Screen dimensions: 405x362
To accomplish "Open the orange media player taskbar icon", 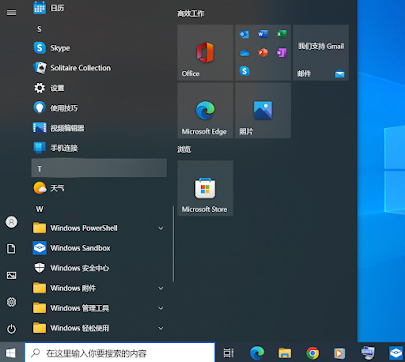I will [x=339, y=353].
